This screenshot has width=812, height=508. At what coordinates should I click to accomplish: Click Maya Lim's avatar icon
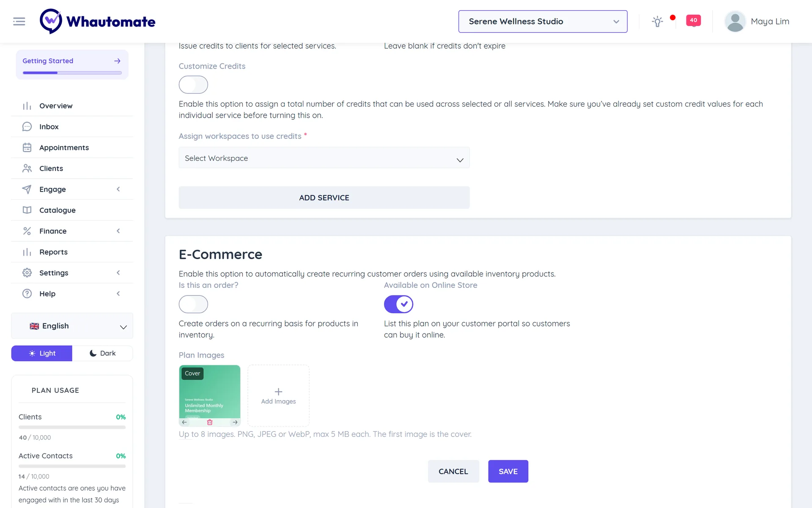[735, 21]
